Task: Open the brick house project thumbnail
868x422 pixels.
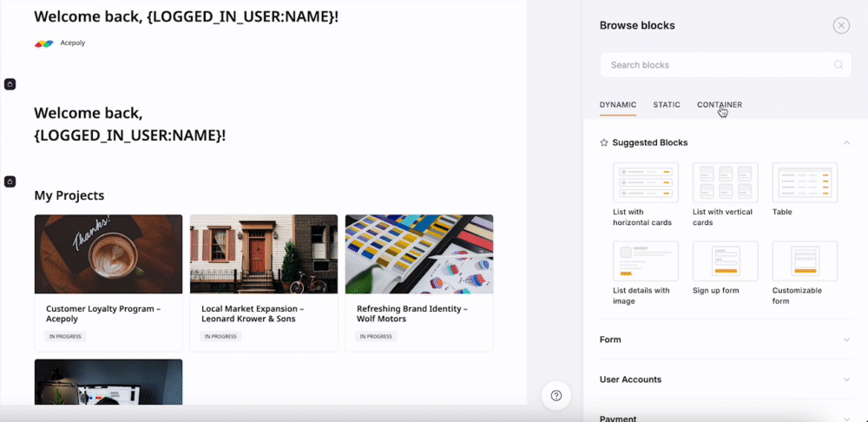Action: click(264, 254)
